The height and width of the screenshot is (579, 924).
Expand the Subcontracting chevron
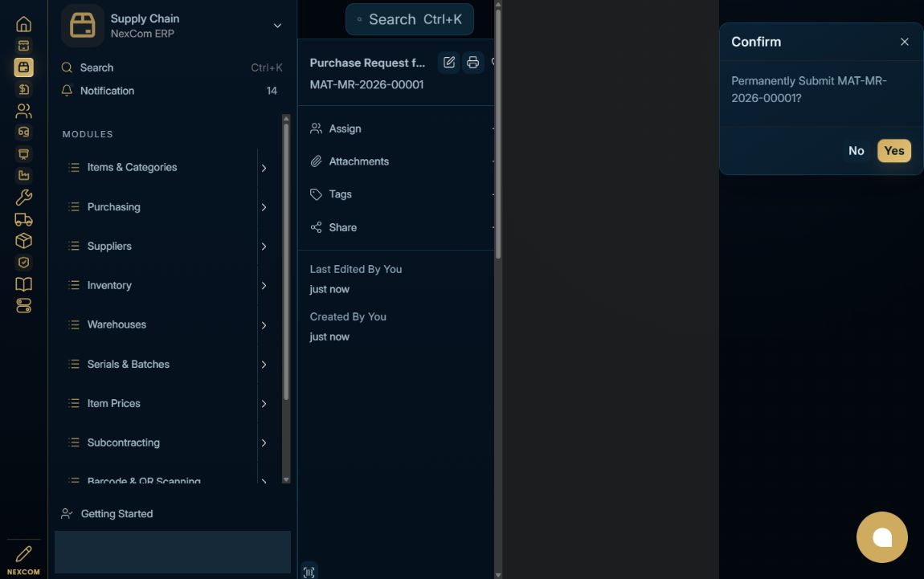pyautogui.click(x=264, y=443)
